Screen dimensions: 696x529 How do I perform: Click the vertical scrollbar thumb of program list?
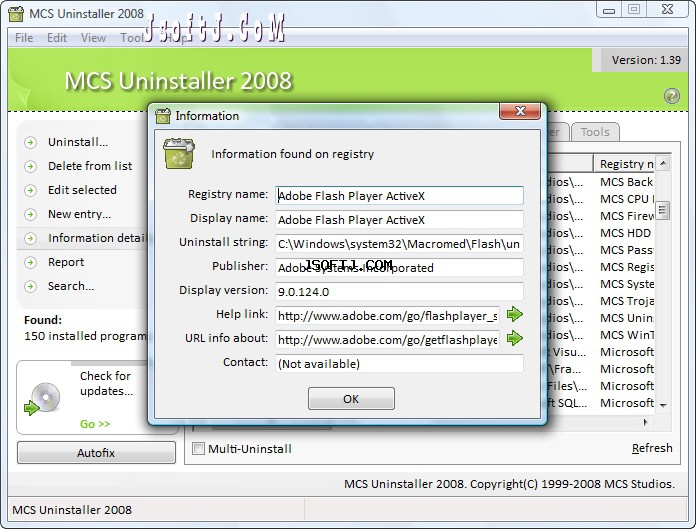click(663, 210)
